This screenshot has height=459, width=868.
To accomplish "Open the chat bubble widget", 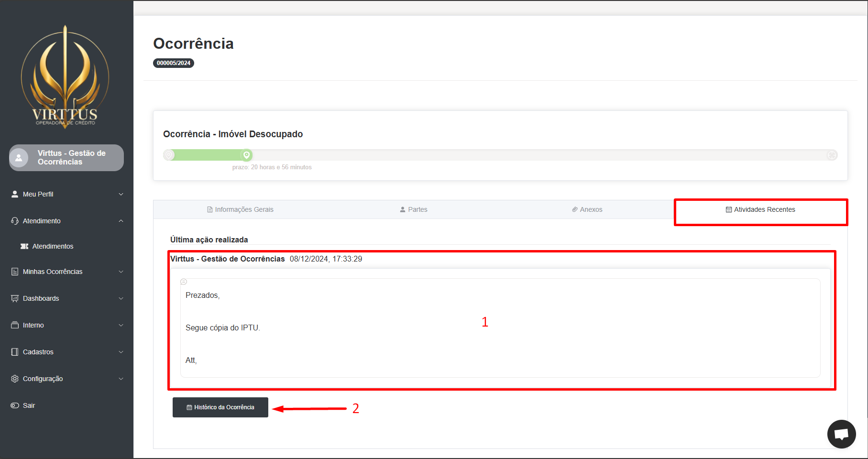I will click(x=841, y=434).
